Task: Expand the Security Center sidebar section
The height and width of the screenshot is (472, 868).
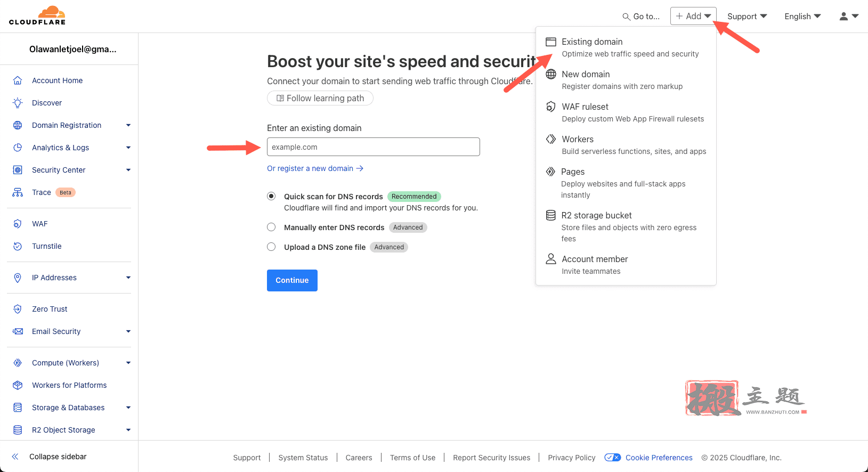Action: 128,170
